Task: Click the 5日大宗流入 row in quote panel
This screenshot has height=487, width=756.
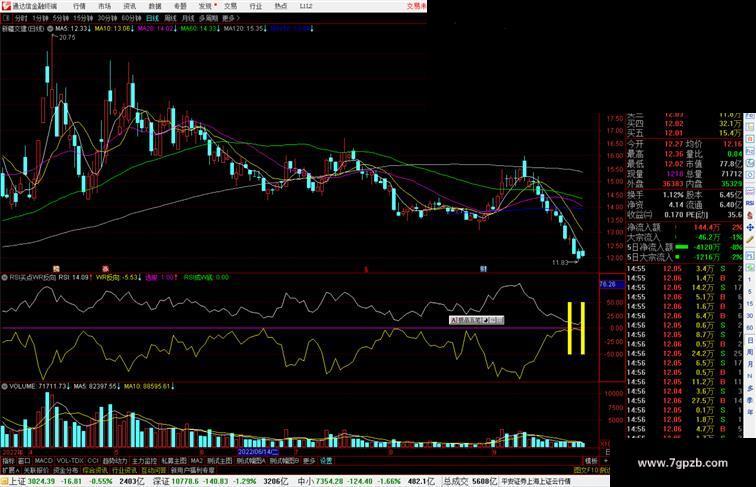Action: (x=685, y=257)
